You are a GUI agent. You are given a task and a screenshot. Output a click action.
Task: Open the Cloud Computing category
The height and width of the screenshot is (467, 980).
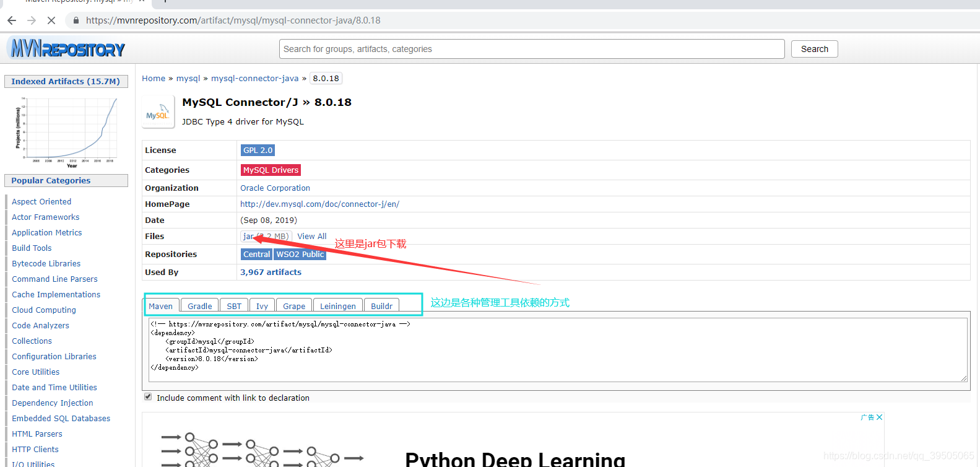[44, 310]
